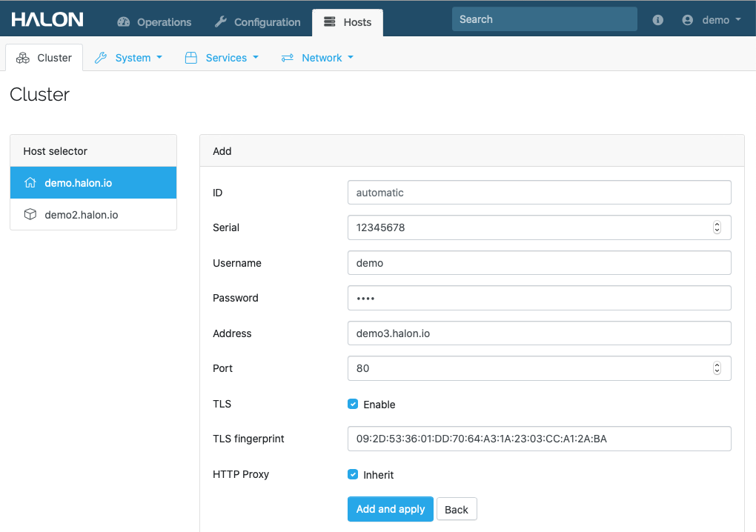The height and width of the screenshot is (532, 756).
Task: Click the TLS fingerprint label
Action: point(248,439)
